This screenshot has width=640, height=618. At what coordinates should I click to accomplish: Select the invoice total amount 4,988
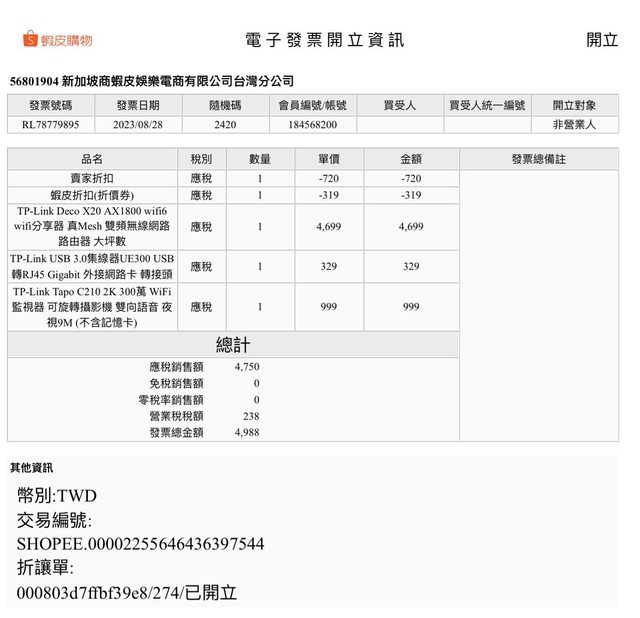(247, 433)
